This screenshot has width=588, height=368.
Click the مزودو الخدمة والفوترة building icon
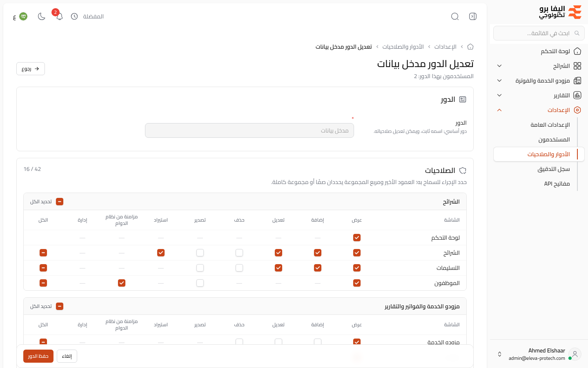[577, 81]
